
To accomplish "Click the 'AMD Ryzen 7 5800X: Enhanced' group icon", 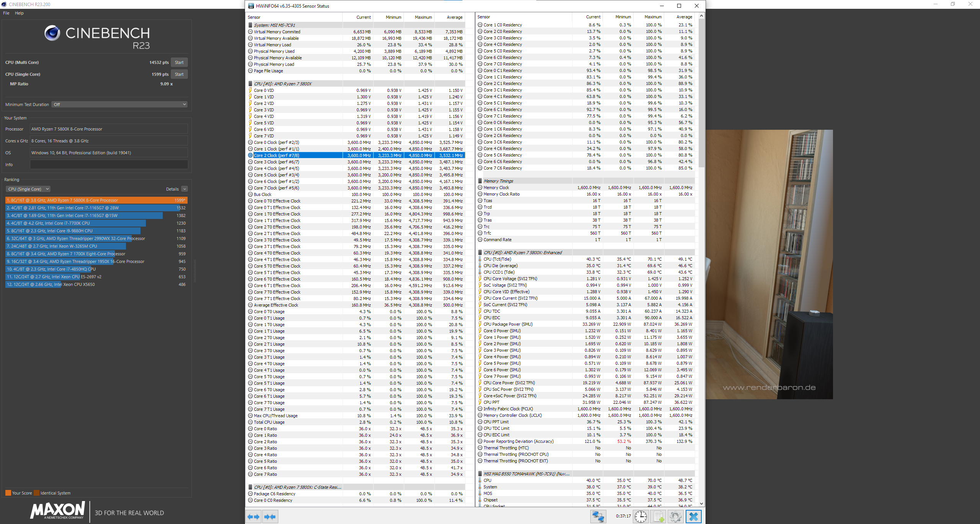I will [x=480, y=253].
